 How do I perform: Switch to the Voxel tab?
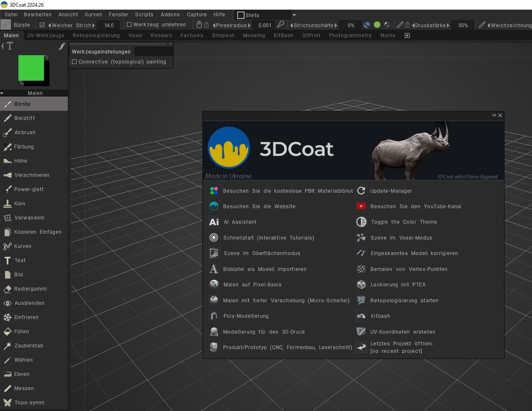click(135, 36)
